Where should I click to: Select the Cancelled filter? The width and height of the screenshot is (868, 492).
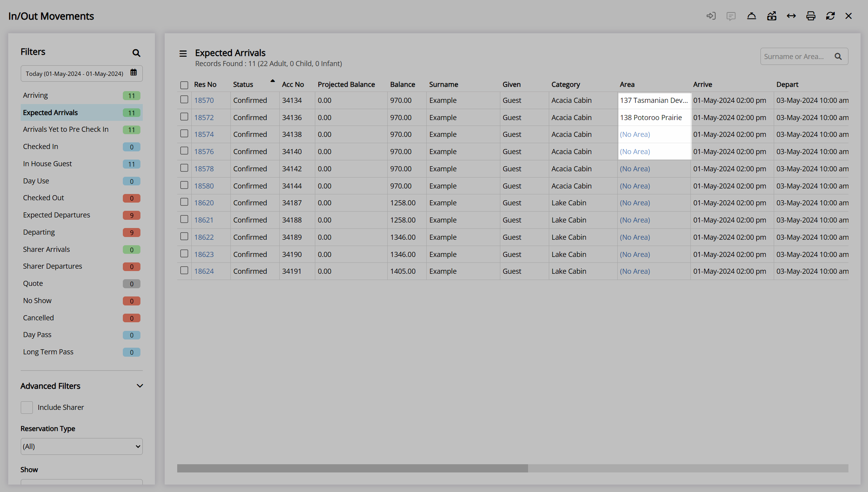tap(82, 318)
